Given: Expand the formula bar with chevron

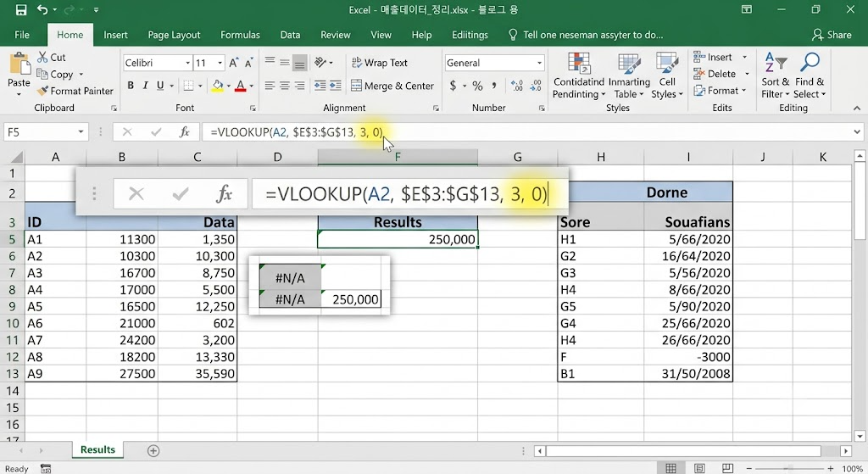Looking at the screenshot, I should click(857, 131).
